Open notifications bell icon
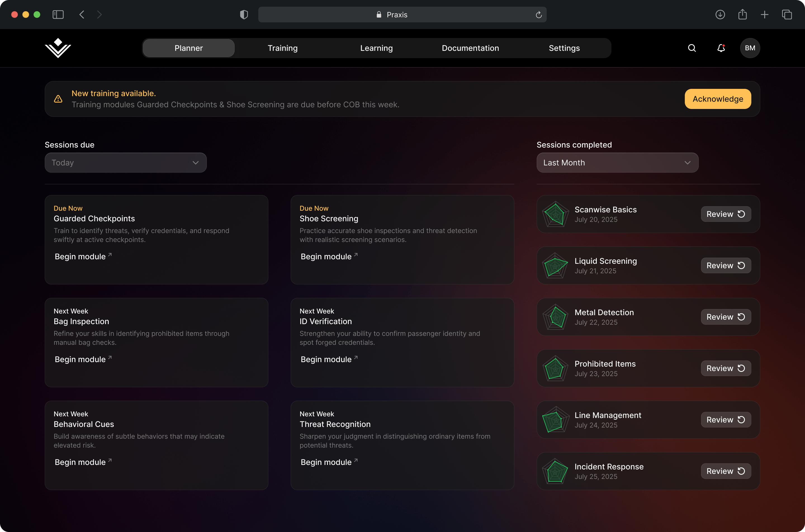 click(x=721, y=48)
